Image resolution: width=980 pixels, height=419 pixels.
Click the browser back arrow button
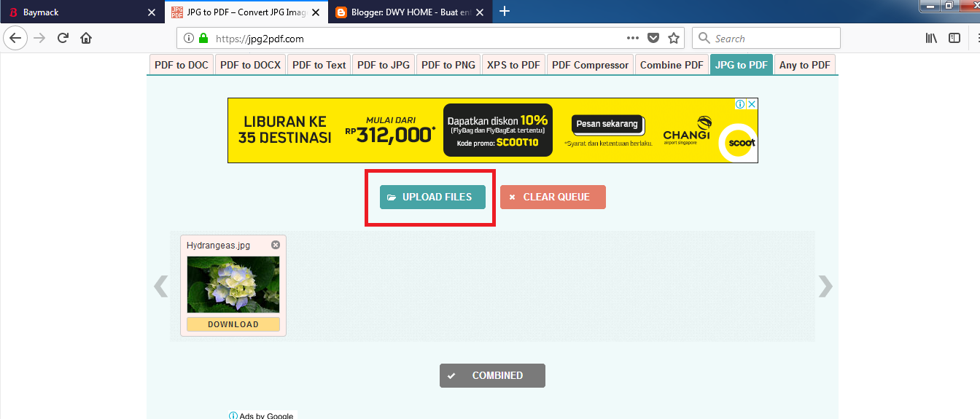(15, 38)
